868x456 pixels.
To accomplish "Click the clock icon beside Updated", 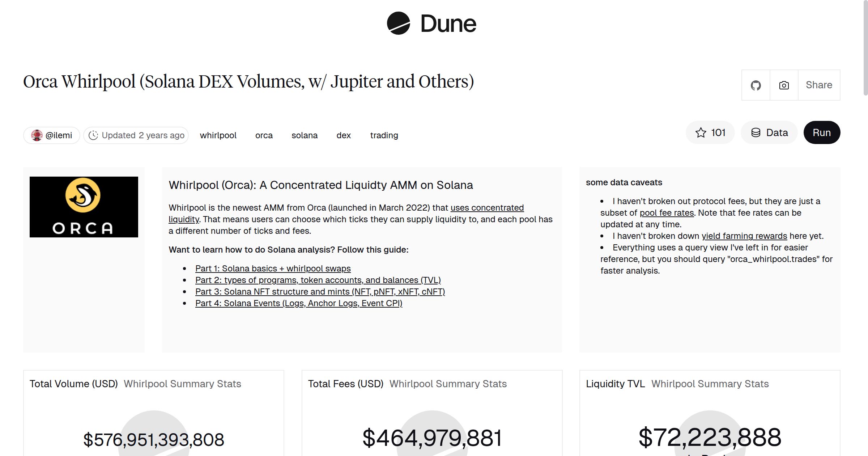I will (x=94, y=135).
